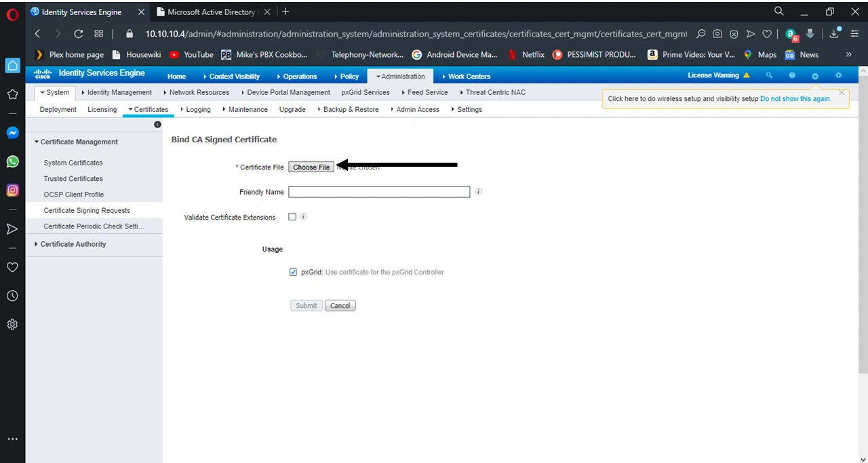Open the Home tab in ISE

(177, 77)
